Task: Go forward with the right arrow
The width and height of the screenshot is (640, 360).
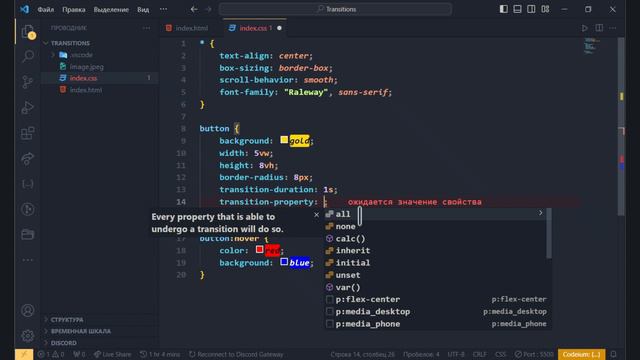Action: (x=208, y=9)
